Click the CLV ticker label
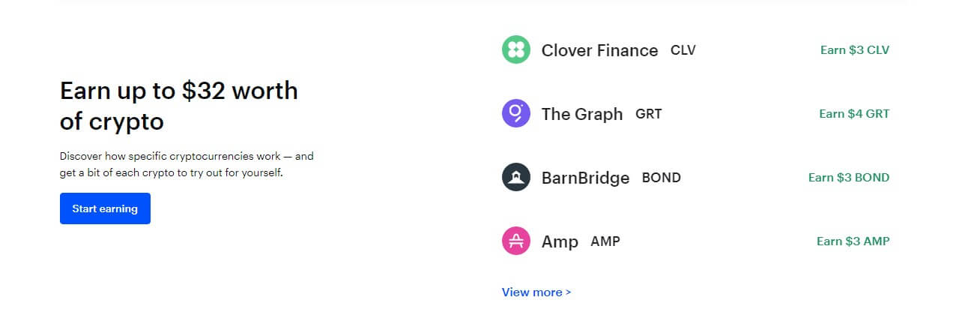Image resolution: width=980 pixels, height=324 pixels. (x=683, y=50)
